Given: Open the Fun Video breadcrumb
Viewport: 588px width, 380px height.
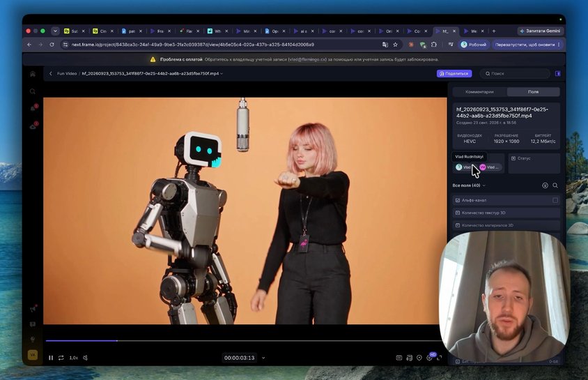Looking at the screenshot, I should click(x=67, y=73).
